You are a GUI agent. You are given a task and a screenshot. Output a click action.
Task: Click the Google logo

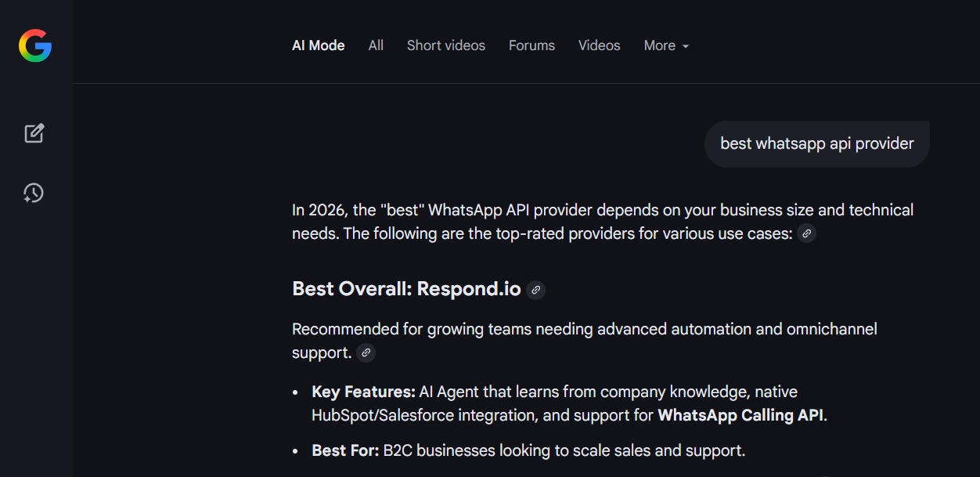pyautogui.click(x=35, y=45)
